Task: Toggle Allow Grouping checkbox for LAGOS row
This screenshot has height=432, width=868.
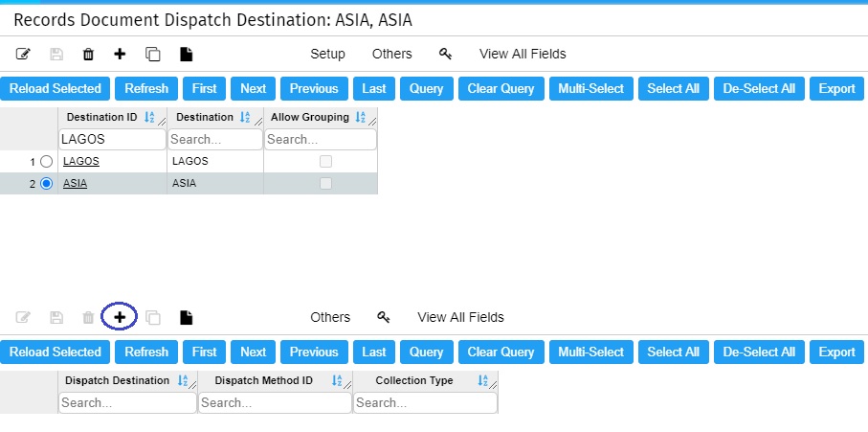Action: [325, 161]
